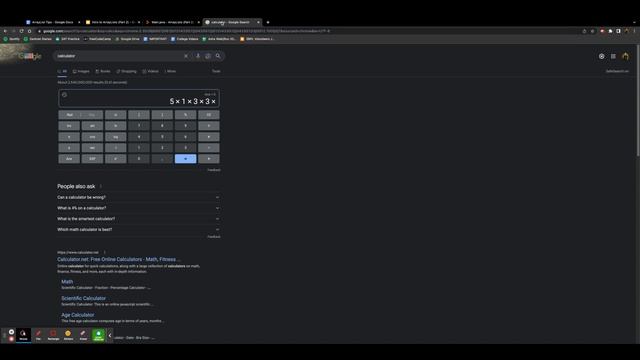Click the calculator EXP key
The height and width of the screenshot is (360, 640).
pos(92,159)
